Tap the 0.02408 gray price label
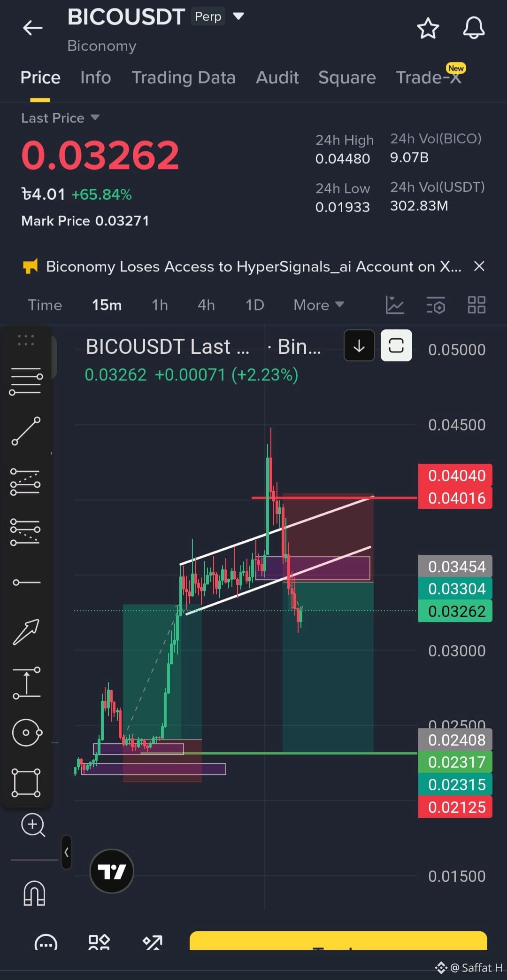507x980 pixels. (455, 740)
